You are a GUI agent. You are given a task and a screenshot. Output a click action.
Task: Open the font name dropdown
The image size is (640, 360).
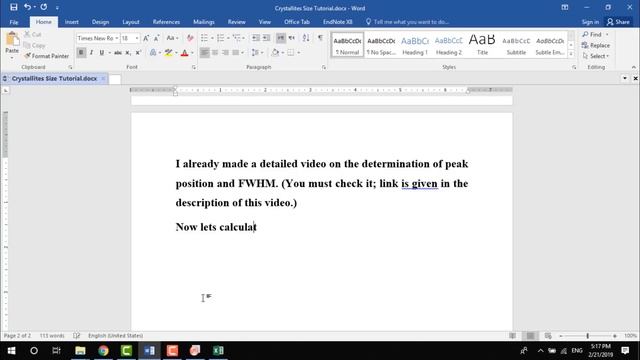point(117,38)
